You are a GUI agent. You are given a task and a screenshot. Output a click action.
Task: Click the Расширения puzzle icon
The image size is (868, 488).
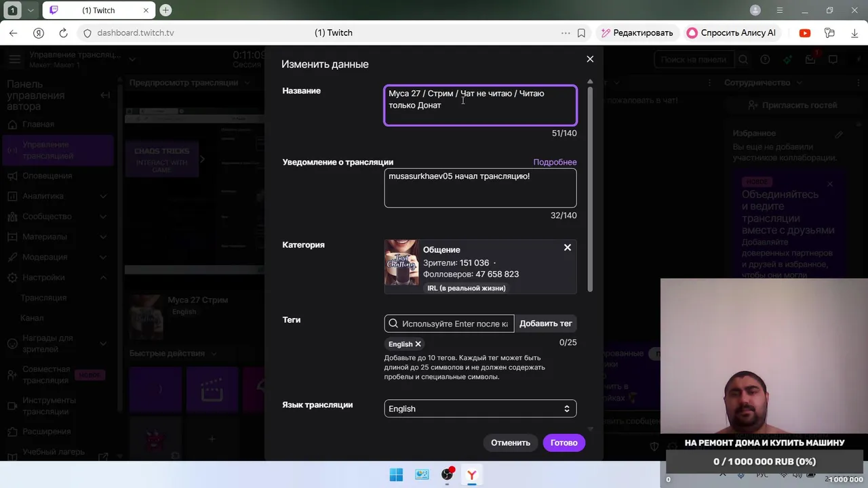pos(11,432)
